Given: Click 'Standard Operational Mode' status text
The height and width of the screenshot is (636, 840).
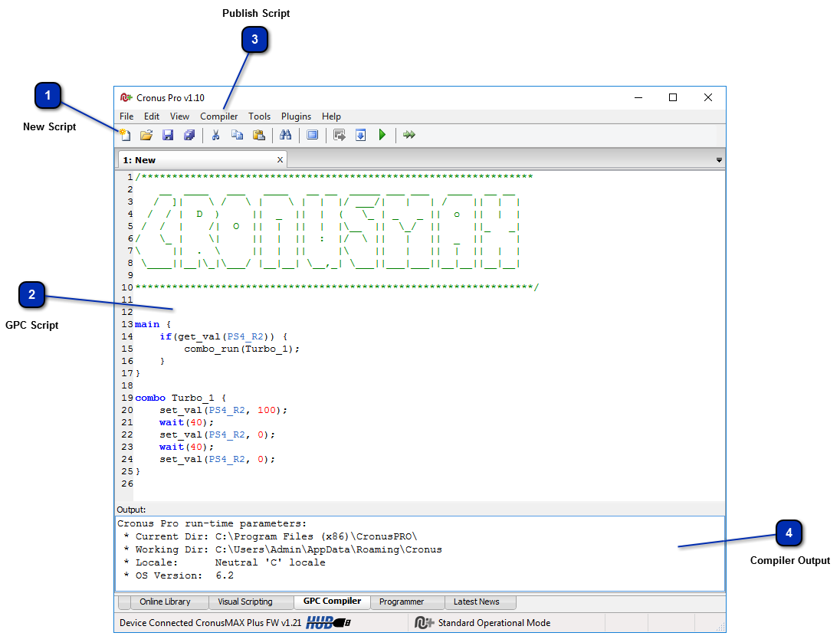Looking at the screenshot, I should tap(494, 623).
